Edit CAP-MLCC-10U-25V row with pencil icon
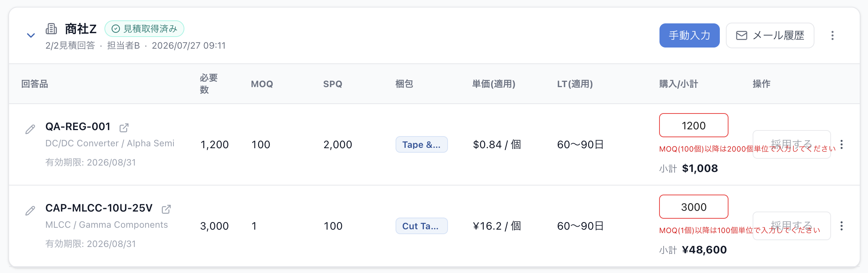Viewport: 868px width, 273px height. (30, 211)
